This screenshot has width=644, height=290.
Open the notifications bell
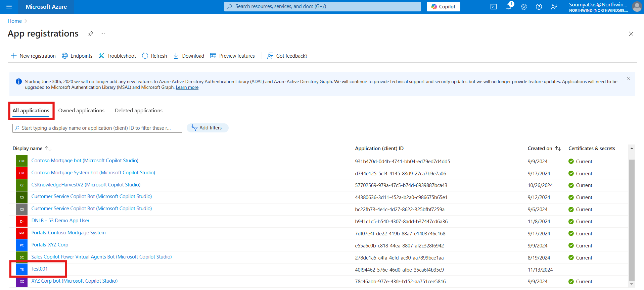(x=509, y=7)
